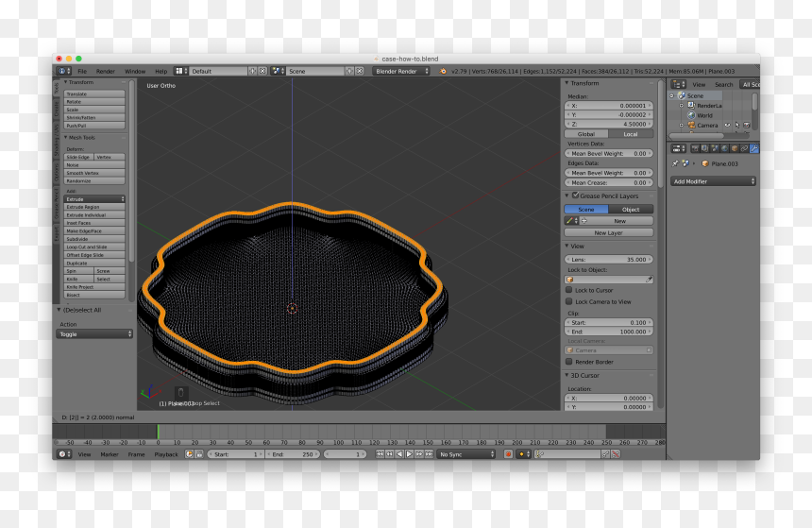This screenshot has width=812, height=528.
Task: Play the animation in reverse
Action: coord(399,454)
